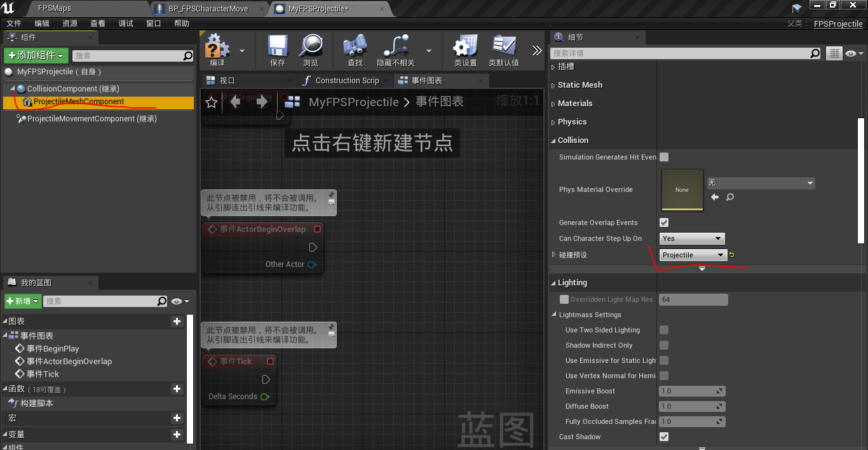Open the source control icon at top right

pos(797,8)
